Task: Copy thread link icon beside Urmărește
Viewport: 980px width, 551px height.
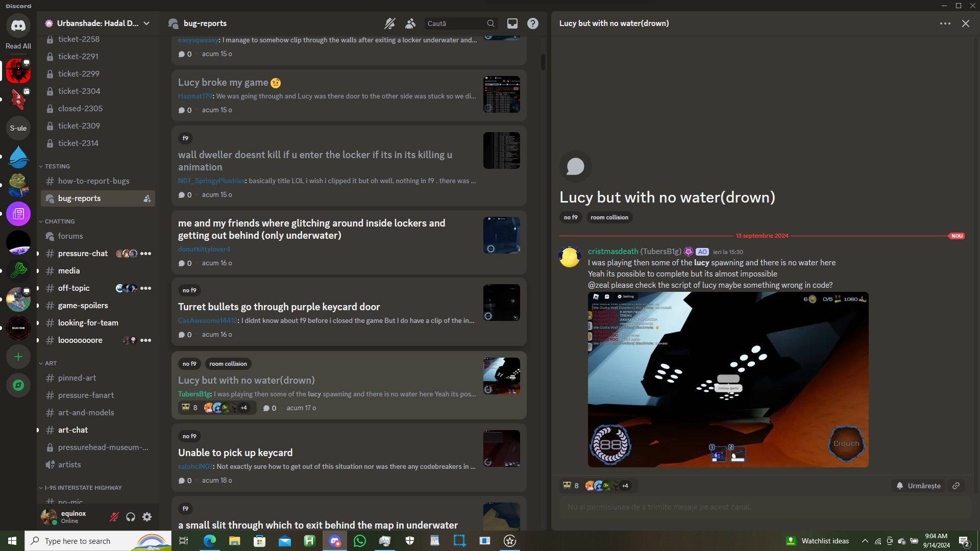Action: (x=956, y=486)
